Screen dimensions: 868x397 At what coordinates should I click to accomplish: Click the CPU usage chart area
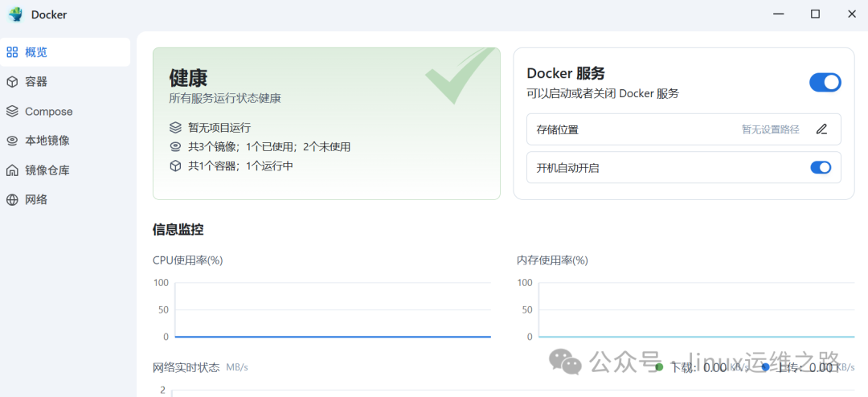click(x=332, y=309)
